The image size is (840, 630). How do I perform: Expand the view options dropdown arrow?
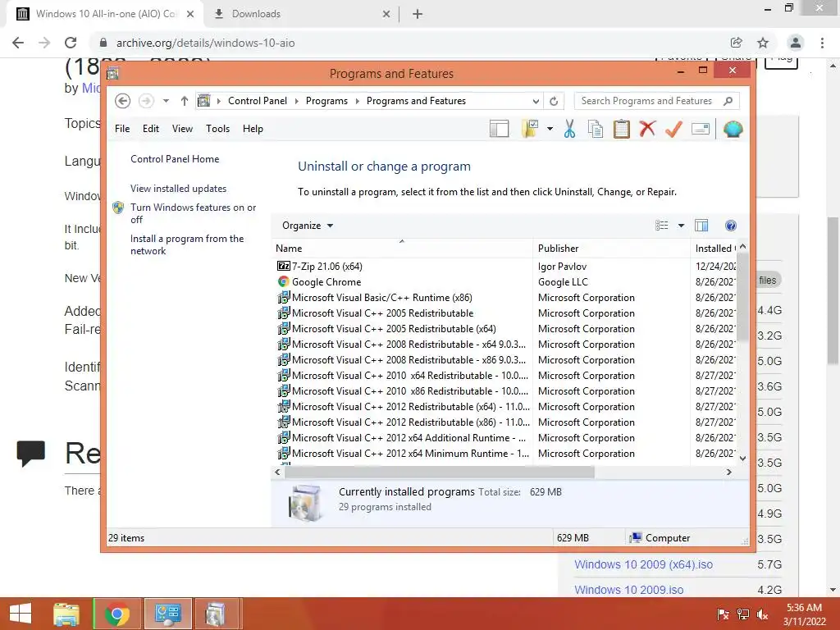pos(681,226)
